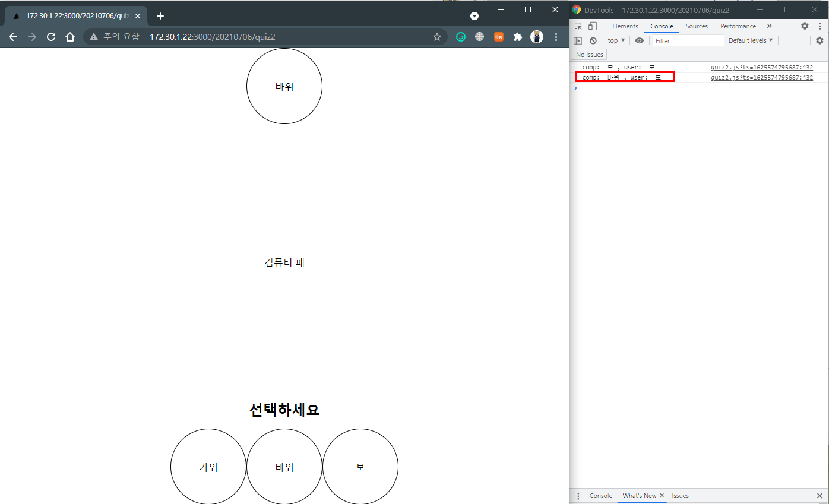Activate DevTools inspect element picker
The image size is (829, 504).
578,26
